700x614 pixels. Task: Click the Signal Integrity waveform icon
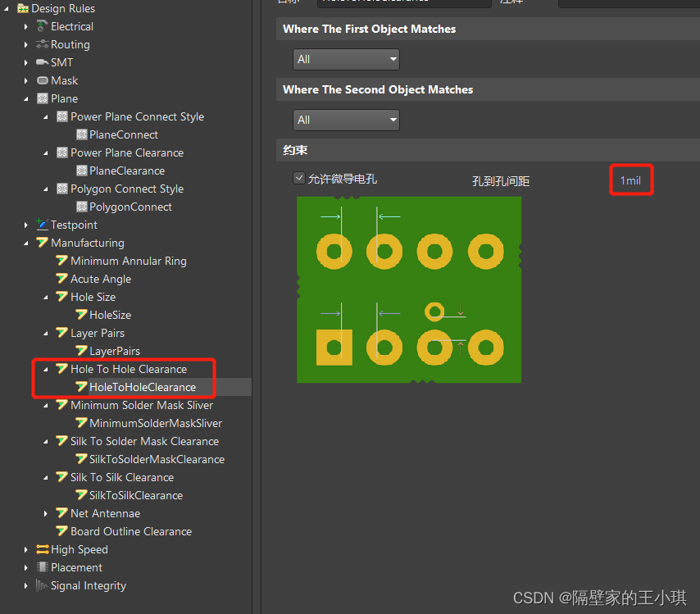click(43, 585)
